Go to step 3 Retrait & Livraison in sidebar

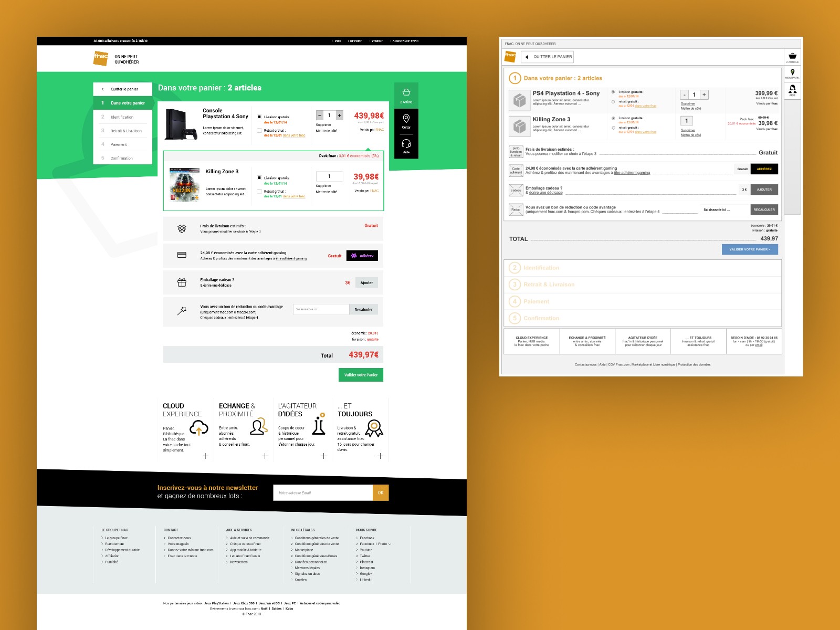coord(123,131)
